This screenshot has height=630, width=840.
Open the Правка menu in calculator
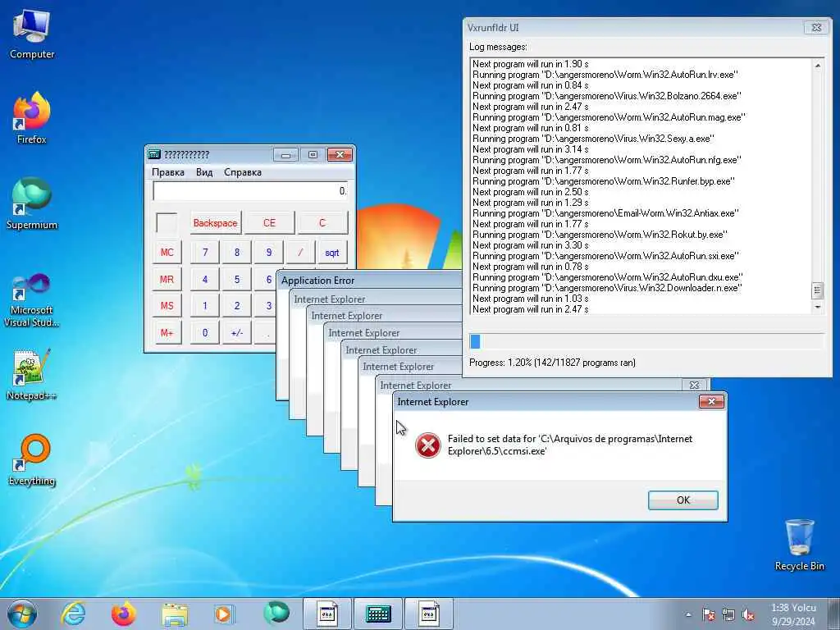click(167, 172)
